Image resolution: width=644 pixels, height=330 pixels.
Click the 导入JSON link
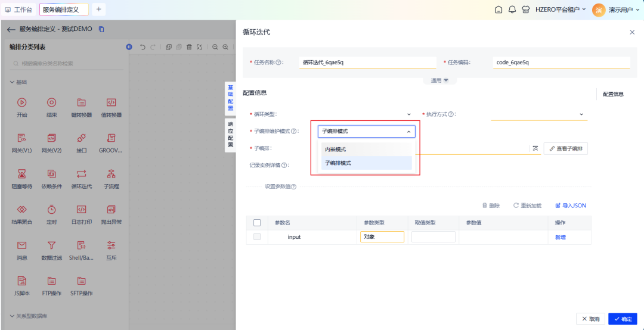tap(571, 206)
